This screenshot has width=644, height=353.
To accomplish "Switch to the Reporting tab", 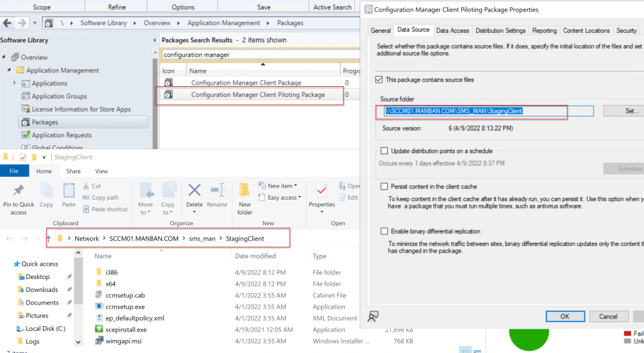I will [x=545, y=30].
